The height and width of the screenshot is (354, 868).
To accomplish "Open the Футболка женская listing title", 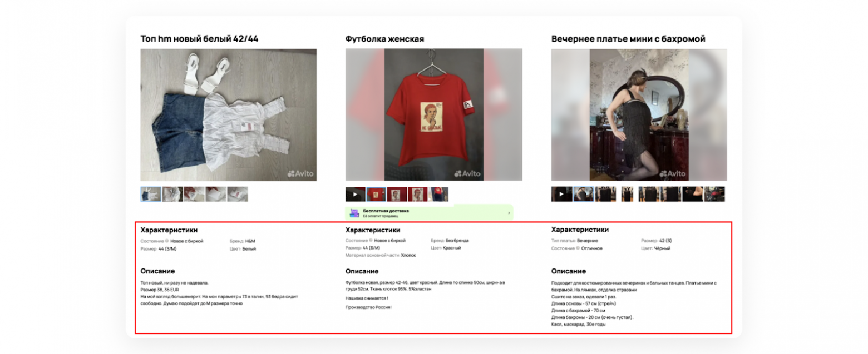I will [384, 39].
